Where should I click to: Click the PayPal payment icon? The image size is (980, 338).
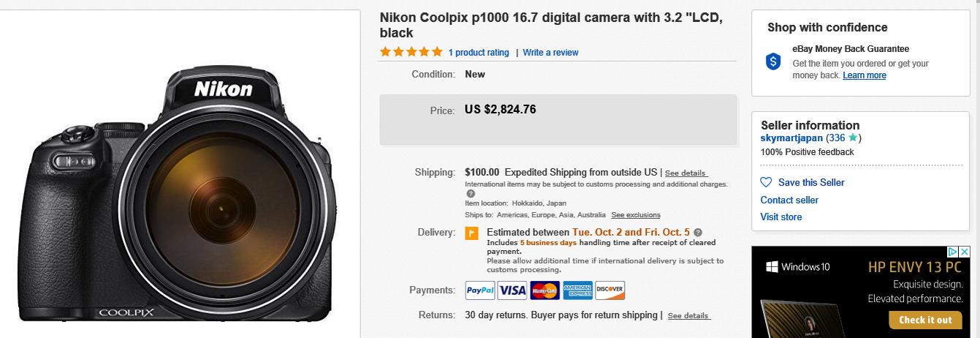pyautogui.click(x=480, y=290)
